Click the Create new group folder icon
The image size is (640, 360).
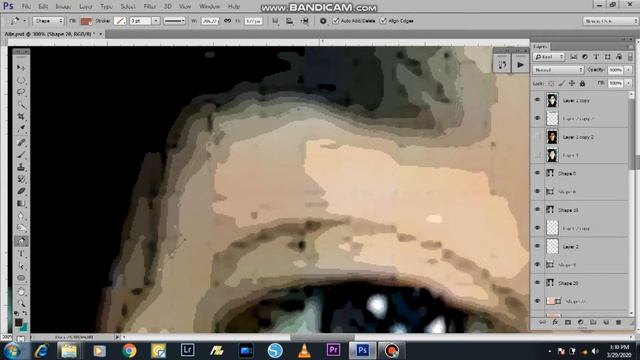pos(593,322)
